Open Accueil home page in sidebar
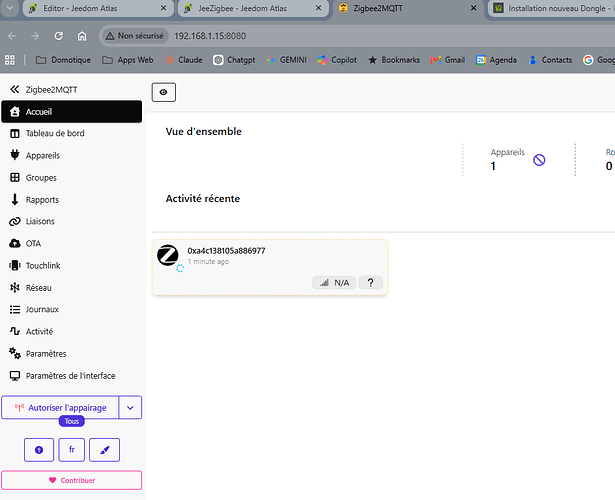The height and width of the screenshot is (500, 615). pos(72,112)
